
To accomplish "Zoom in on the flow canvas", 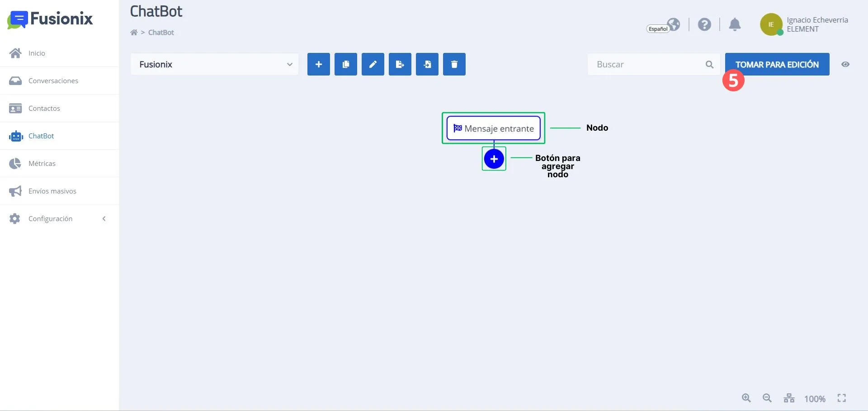I will (x=746, y=398).
